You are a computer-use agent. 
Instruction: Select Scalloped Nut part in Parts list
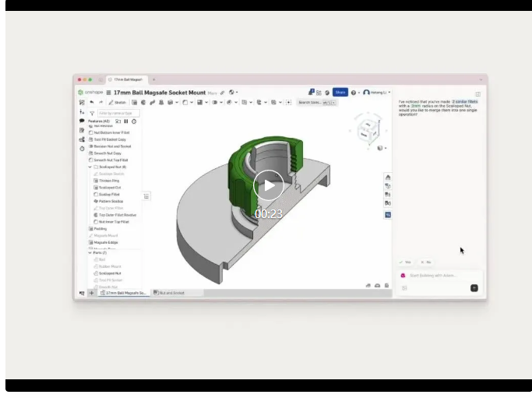pyautogui.click(x=107, y=273)
